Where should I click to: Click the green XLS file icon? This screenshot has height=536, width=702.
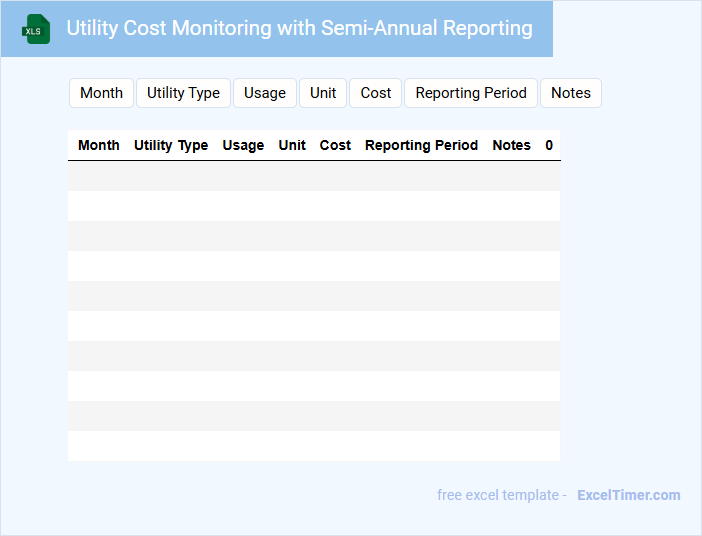click(x=36, y=29)
